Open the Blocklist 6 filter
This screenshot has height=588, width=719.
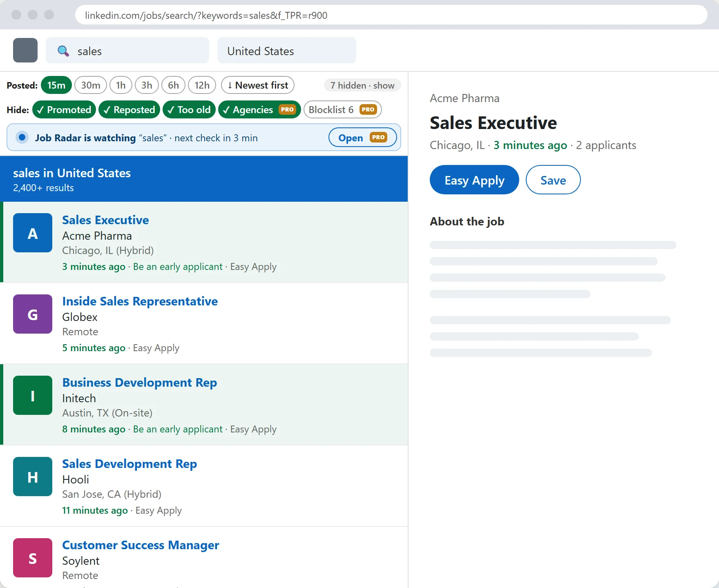[x=343, y=109]
